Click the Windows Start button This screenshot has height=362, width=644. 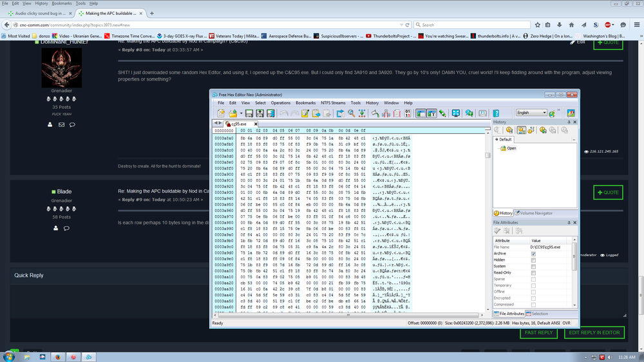[x=9, y=357]
